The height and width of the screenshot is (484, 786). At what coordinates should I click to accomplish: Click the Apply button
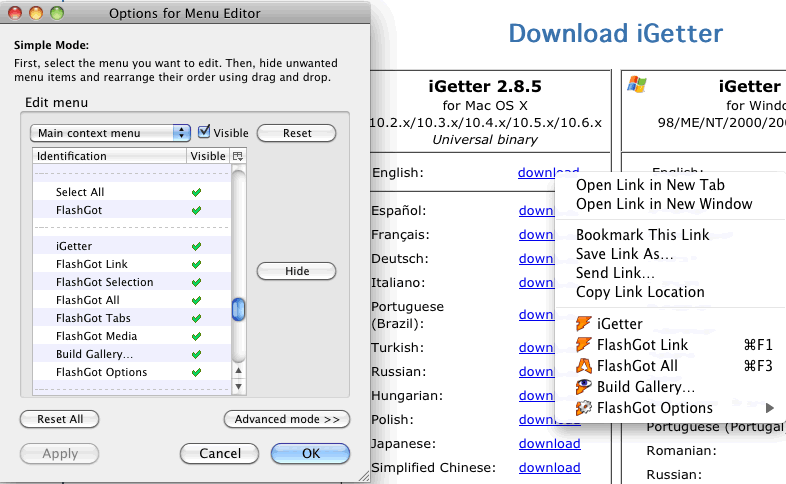pyautogui.click(x=60, y=453)
